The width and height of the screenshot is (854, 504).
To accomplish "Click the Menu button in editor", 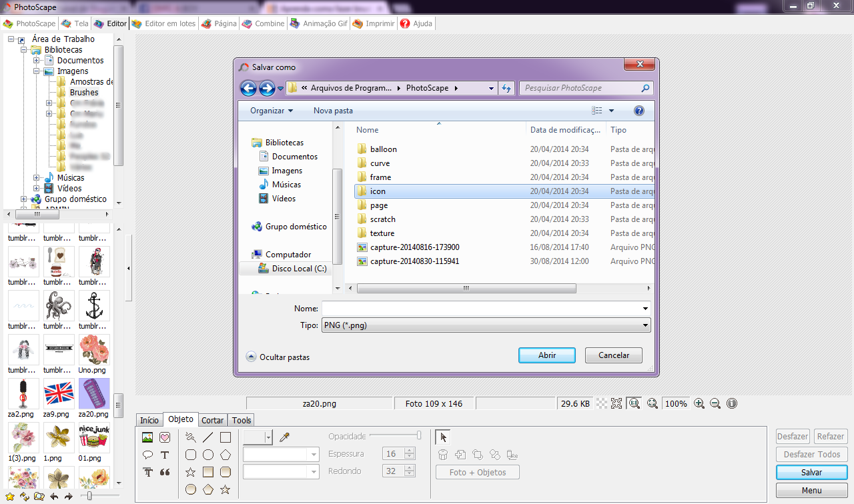I will (x=811, y=490).
